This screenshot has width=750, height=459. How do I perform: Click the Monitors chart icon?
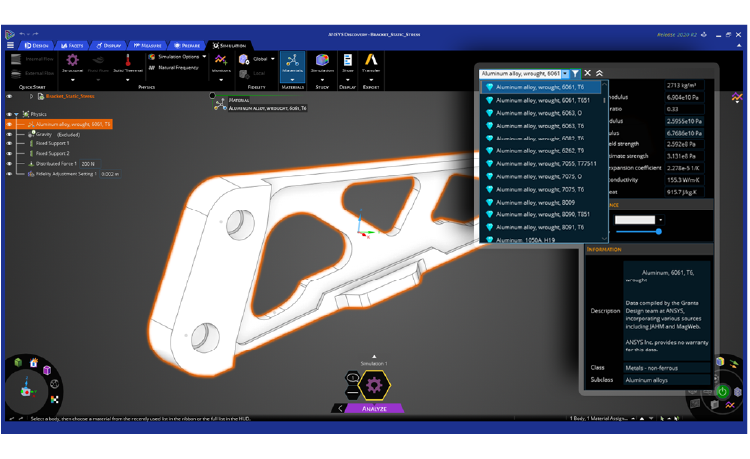(221, 60)
